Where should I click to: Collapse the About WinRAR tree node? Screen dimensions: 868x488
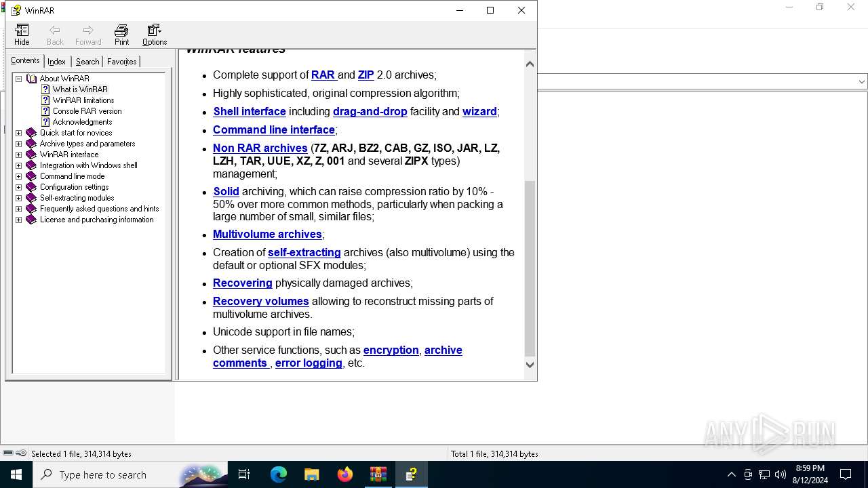pos(19,79)
